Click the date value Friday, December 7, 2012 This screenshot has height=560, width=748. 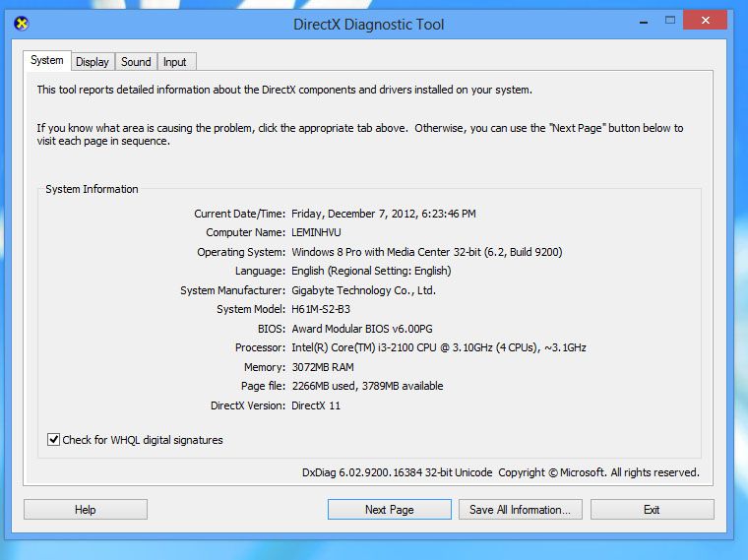(384, 214)
